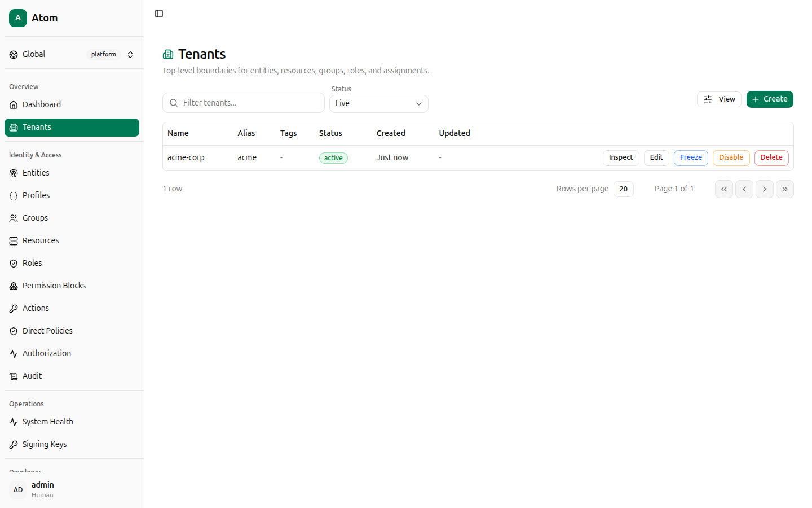Screen dimensions: 812x508
Task: Click the Tags column header
Action: [288, 134]
